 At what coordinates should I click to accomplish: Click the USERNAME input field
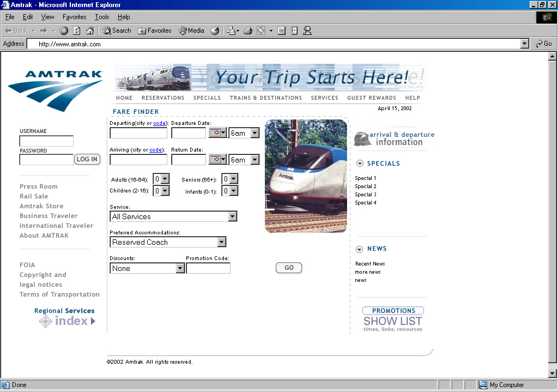pos(46,141)
